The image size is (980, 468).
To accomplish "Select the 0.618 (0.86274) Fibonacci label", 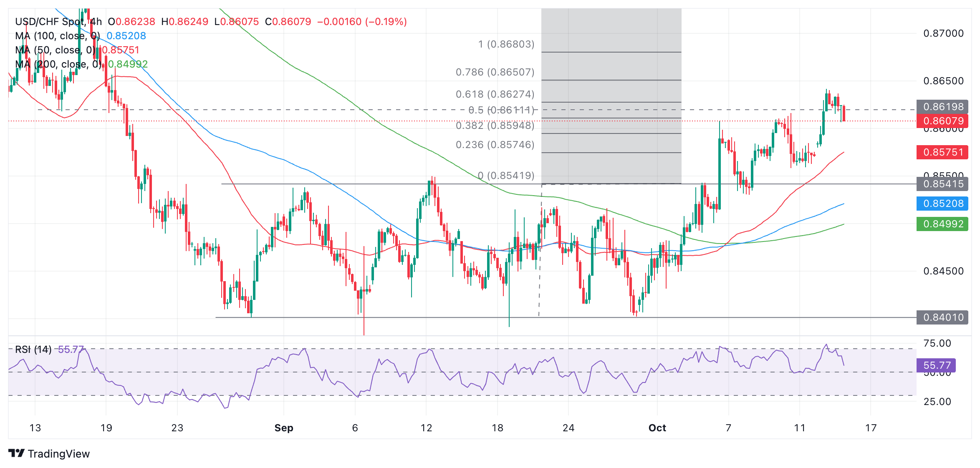I will click(x=495, y=94).
